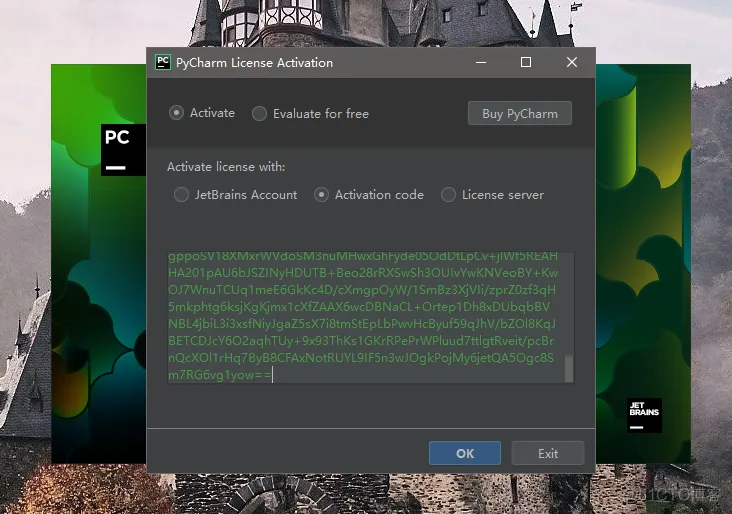The width and height of the screenshot is (732, 514).
Task: Click the 'Activate license with:' label
Action: point(226,167)
